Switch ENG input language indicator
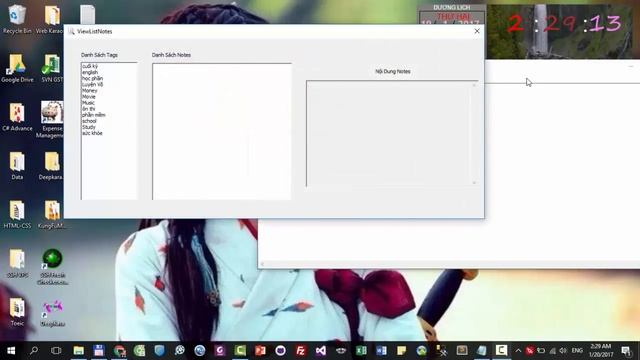This screenshot has width=640, height=360. pos(577,351)
